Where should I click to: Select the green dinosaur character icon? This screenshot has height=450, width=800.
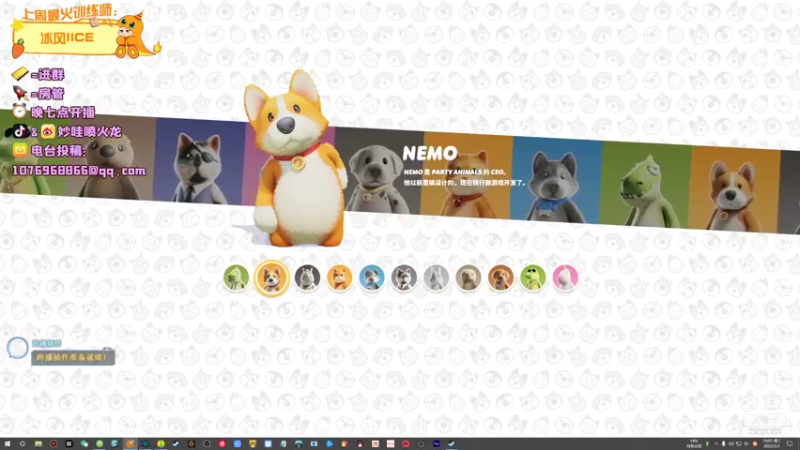coord(236,278)
